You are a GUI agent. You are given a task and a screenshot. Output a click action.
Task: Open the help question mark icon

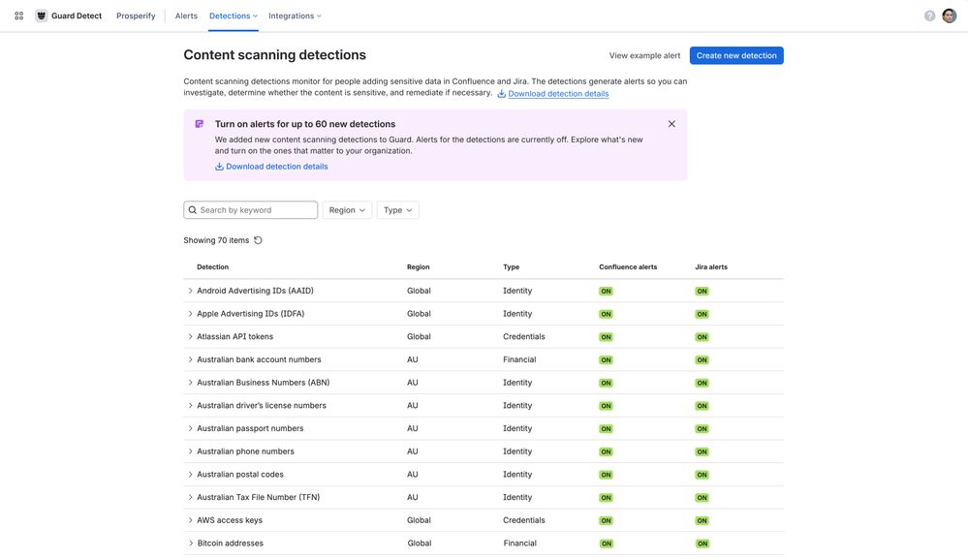pyautogui.click(x=929, y=16)
